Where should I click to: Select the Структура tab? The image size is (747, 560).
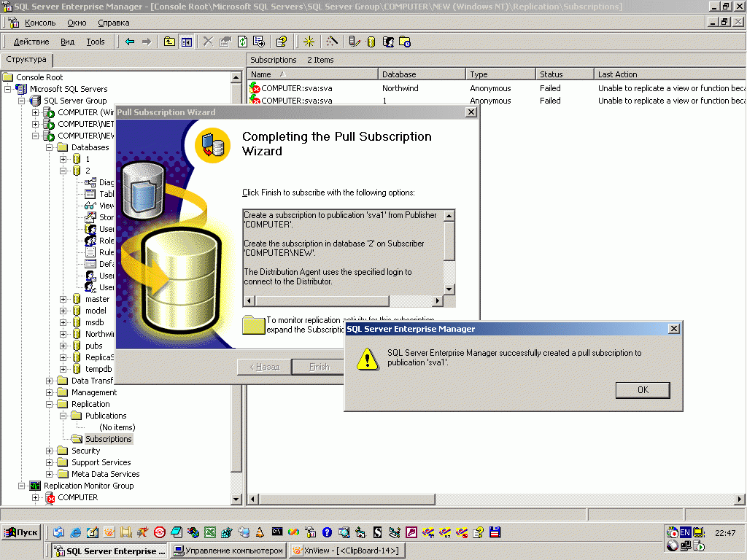pyautogui.click(x=27, y=60)
